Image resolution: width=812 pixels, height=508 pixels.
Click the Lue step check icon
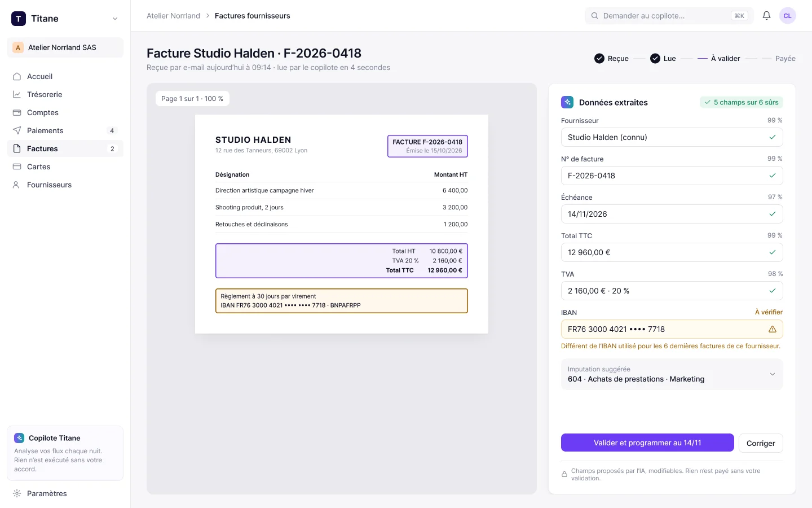click(655, 58)
